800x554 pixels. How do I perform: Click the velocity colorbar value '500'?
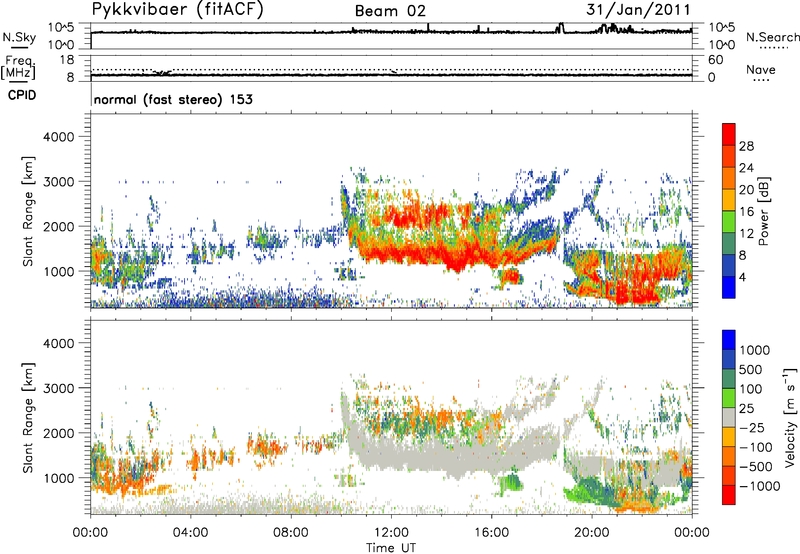(x=751, y=369)
